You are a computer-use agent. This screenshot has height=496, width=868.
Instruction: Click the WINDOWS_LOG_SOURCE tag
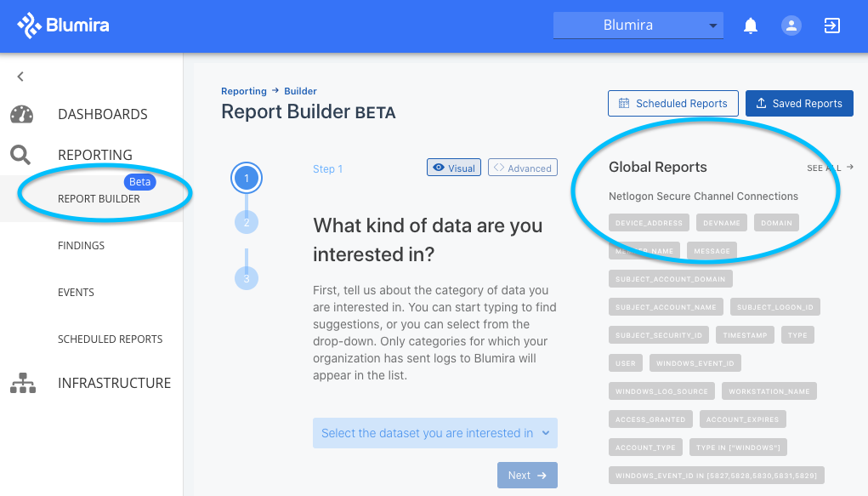tap(661, 391)
